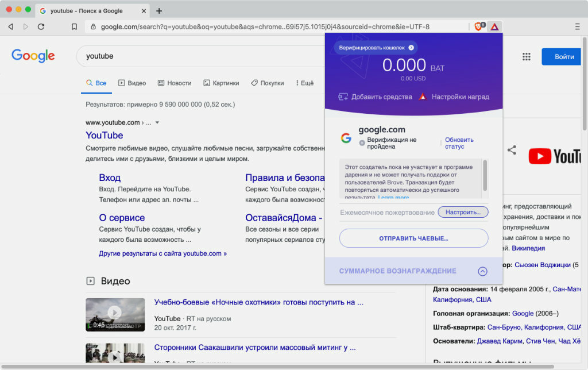Click the padlock site security icon

[x=94, y=26]
